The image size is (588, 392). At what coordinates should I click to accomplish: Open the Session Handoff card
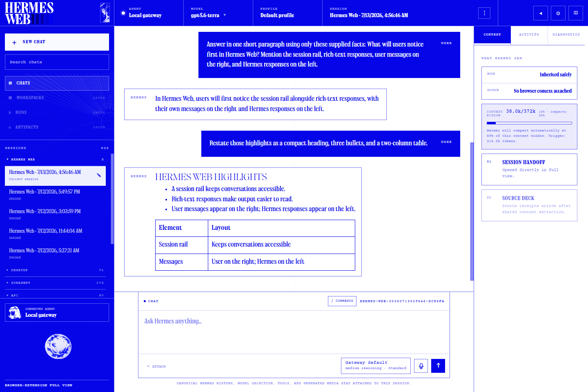[529, 169]
